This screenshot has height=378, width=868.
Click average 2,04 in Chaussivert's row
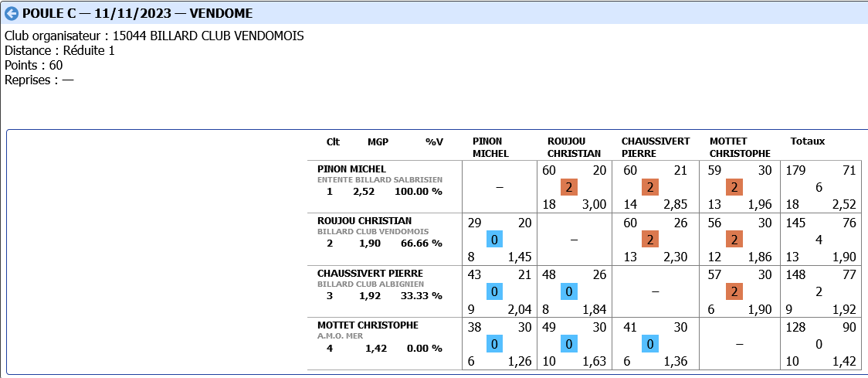[520, 309]
